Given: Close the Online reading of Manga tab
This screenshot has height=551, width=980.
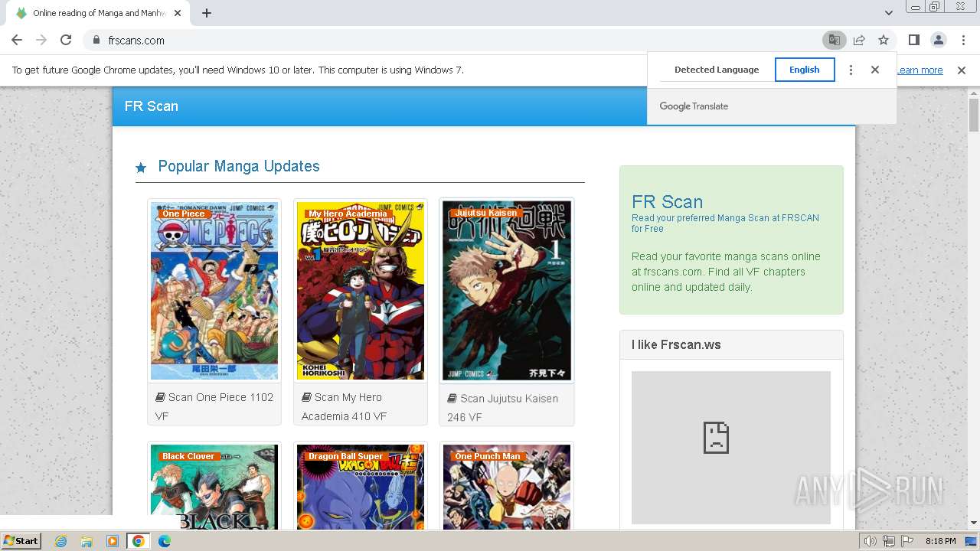Looking at the screenshot, I should (178, 13).
